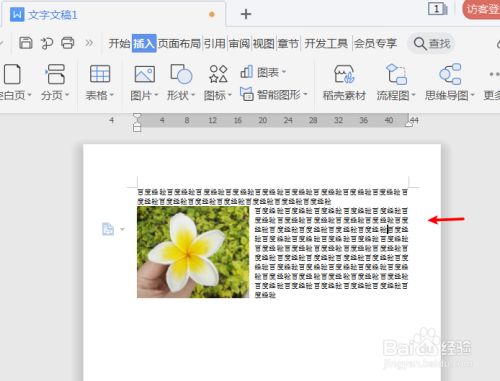The width and height of the screenshot is (500, 381).
Task: Select the 插入 ribbon tab
Action: (x=144, y=43)
